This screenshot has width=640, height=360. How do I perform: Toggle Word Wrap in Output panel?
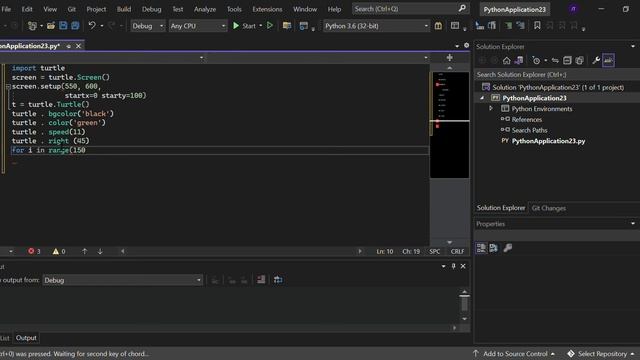(278, 280)
